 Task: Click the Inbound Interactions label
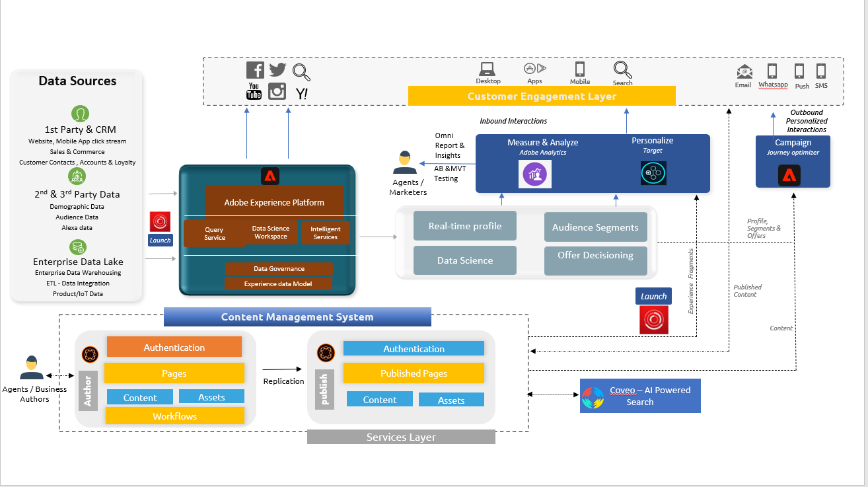pos(513,121)
